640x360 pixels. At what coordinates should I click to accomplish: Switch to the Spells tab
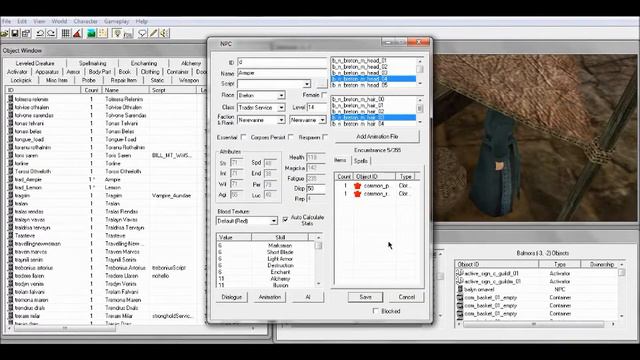coord(361,161)
